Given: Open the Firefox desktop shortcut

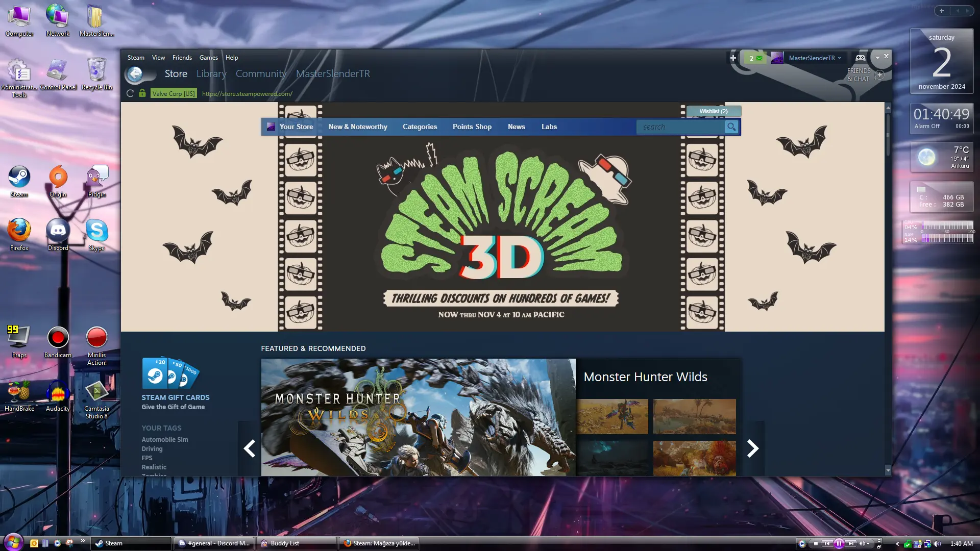Looking at the screenshot, I should click(x=19, y=235).
